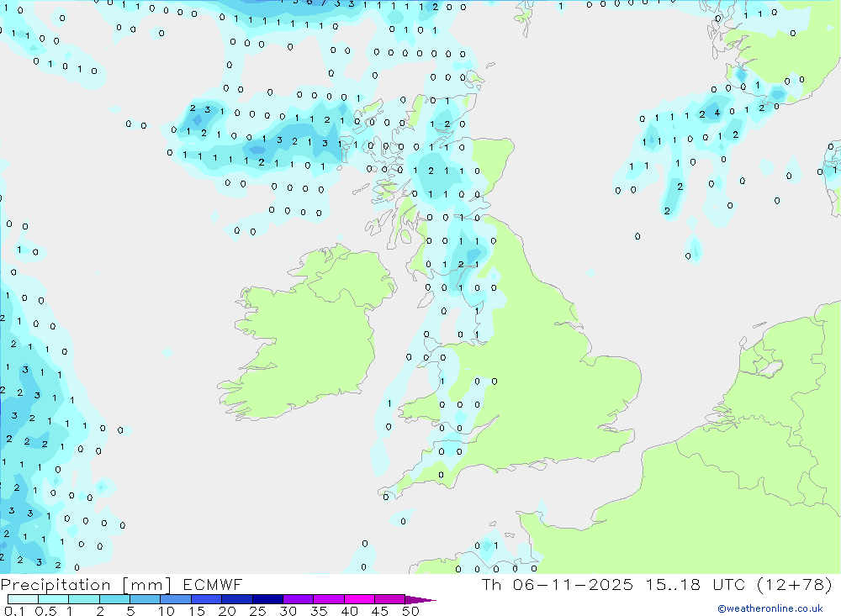The width and height of the screenshot is (841, 616).
Task: Pick the 5–10 mm blue legend swatch
Action: (145, 599)
